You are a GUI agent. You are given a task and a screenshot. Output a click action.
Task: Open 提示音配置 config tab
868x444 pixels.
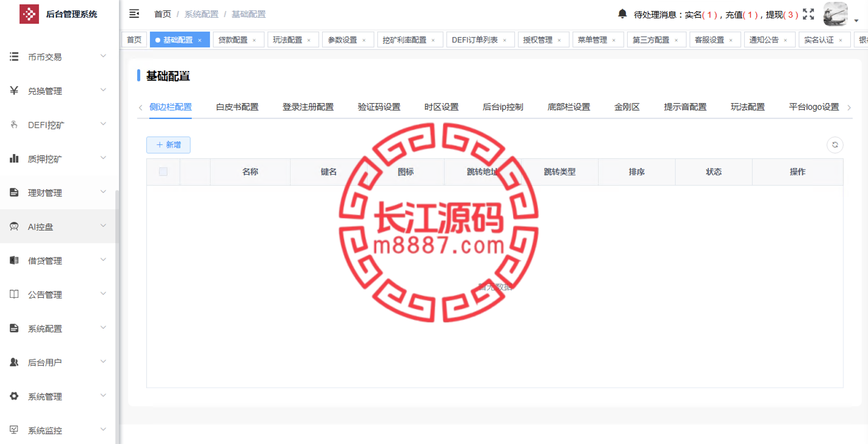(685, 107)
